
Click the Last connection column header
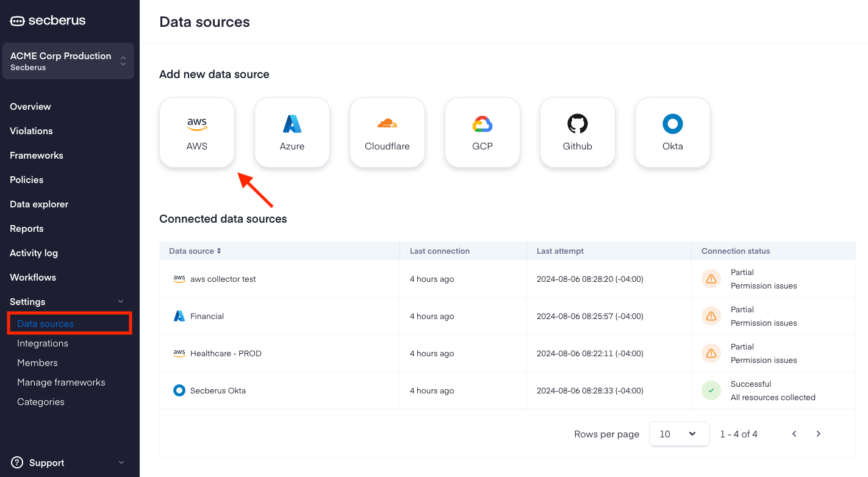pos(440,251)
